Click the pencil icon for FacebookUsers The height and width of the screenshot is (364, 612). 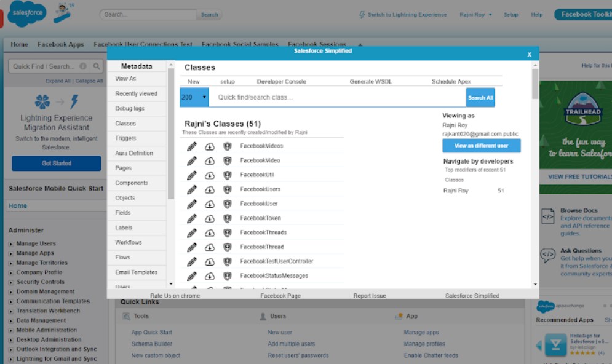192,189
